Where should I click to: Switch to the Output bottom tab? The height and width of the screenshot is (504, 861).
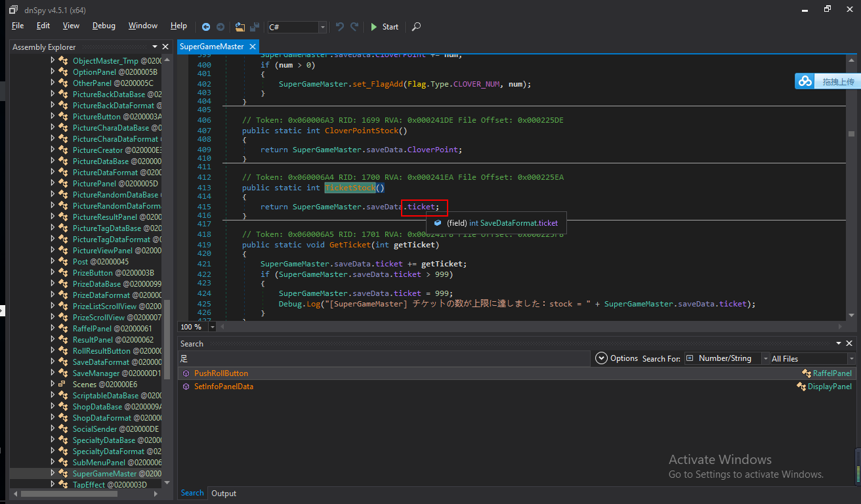(x=224, y=493)
